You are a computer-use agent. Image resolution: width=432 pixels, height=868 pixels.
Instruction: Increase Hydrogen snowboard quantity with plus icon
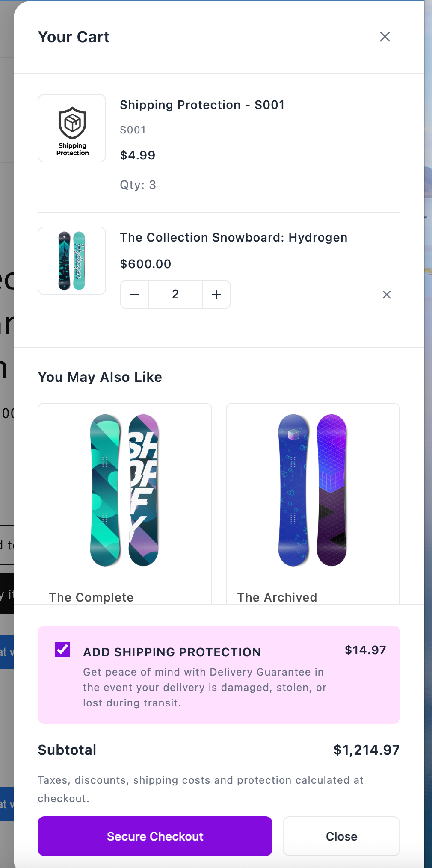216,295
